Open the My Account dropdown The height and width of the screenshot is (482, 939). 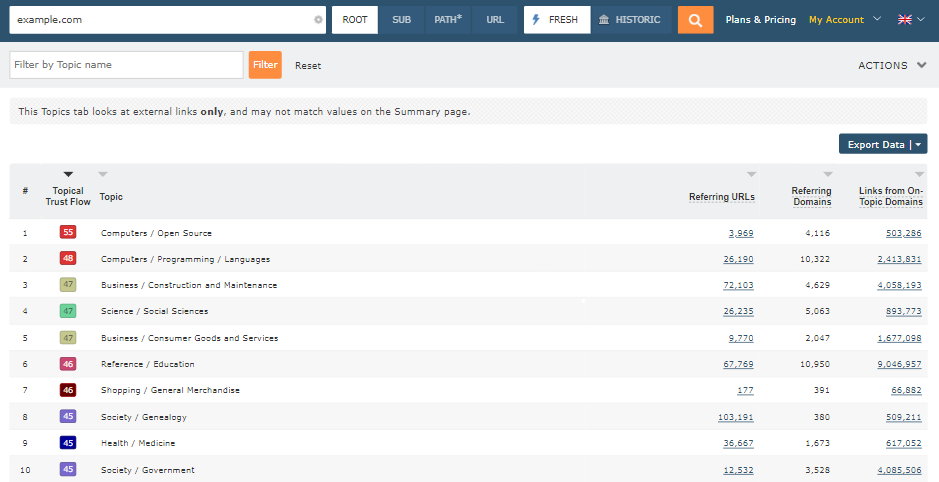click(x=845, y=19)
